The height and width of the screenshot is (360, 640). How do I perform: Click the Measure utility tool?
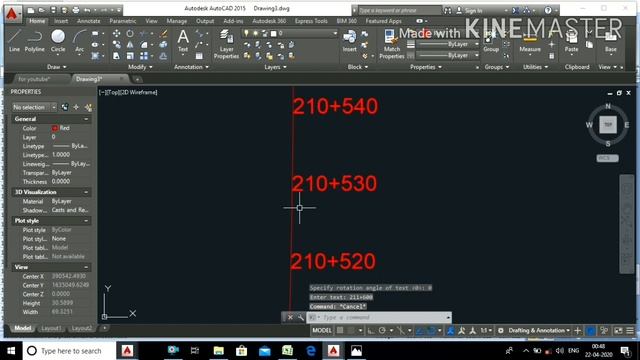click(x=530, y=42)
